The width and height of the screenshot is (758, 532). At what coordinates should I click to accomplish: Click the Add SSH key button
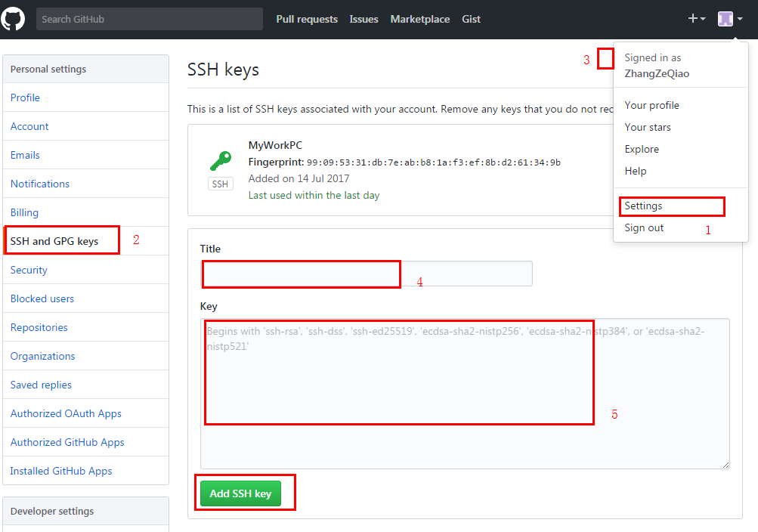(240, 493)
